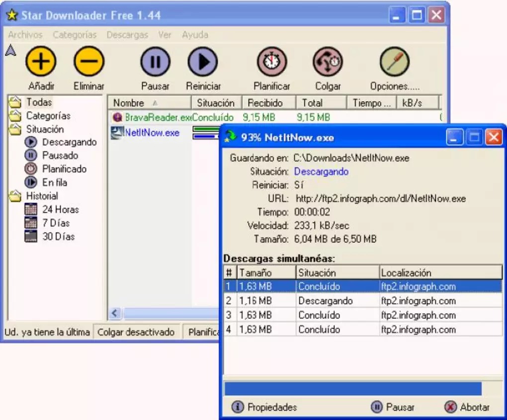
Task: Sort by Nombre column header
Action: click(150, 103)
